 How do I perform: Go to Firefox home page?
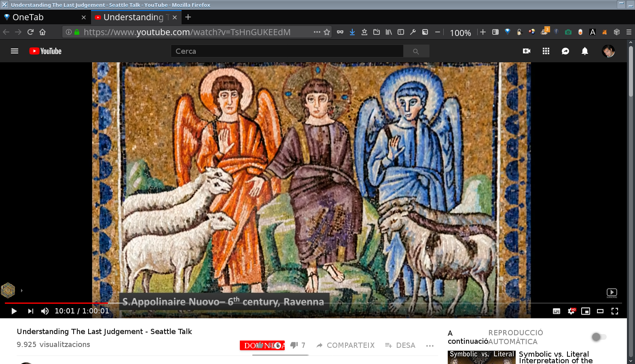coord(42,32)
